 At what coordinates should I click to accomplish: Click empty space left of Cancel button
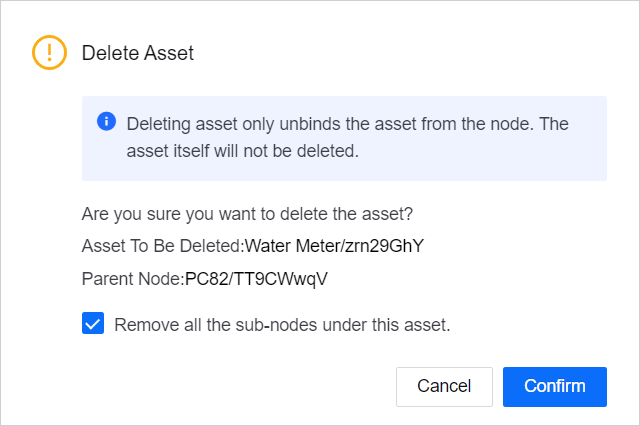pos(240,386)
